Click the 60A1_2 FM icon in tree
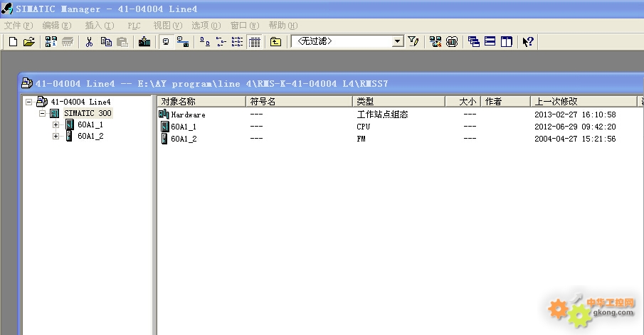 tap(70, 136)
